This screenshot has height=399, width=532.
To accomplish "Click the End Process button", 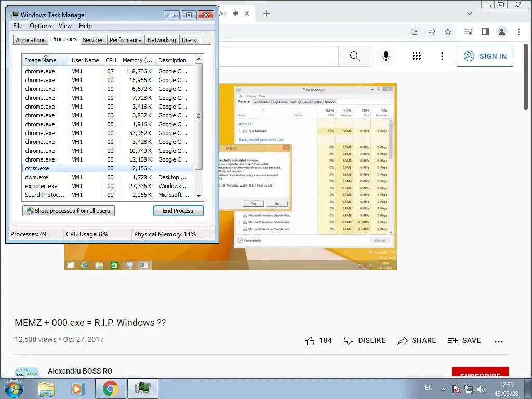I will click(x=178, y=211).
